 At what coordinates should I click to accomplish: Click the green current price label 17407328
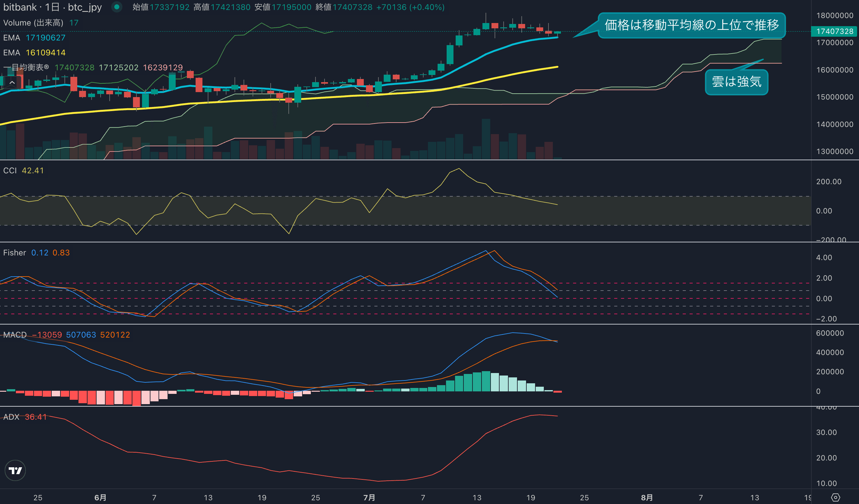pyautogui.click(x=834, y=31)
